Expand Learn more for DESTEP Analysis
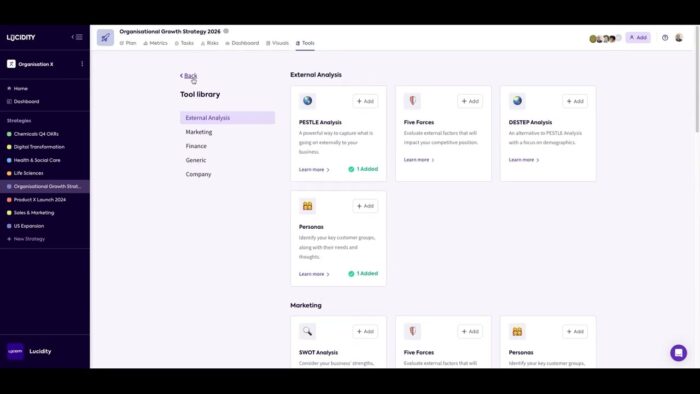 tap(524, 160)
